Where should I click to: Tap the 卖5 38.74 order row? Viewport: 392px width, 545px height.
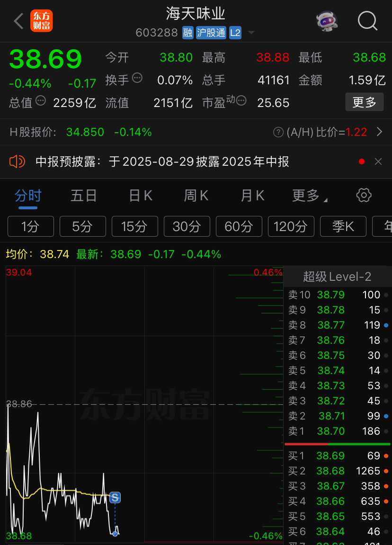tap(338, 371)
